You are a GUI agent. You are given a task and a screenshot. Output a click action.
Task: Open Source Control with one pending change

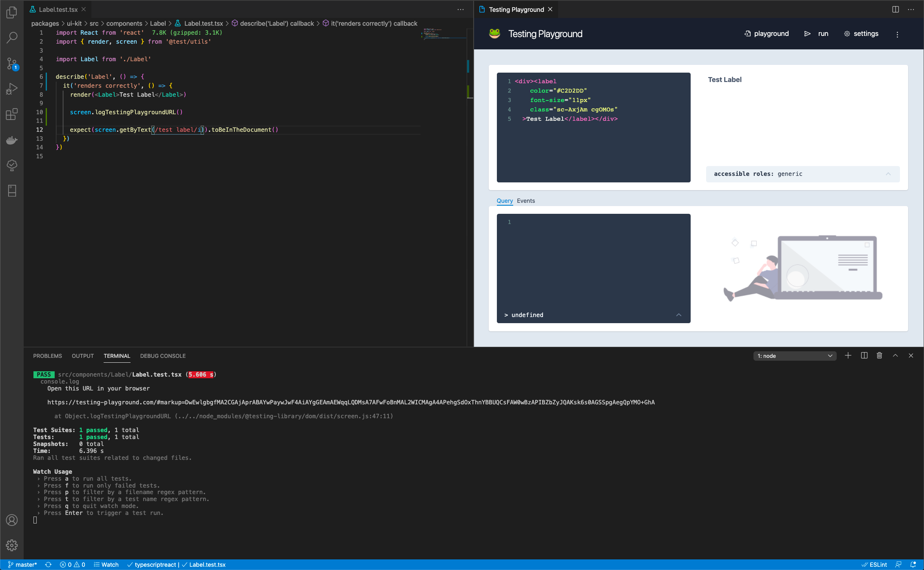tap(12, 64)
